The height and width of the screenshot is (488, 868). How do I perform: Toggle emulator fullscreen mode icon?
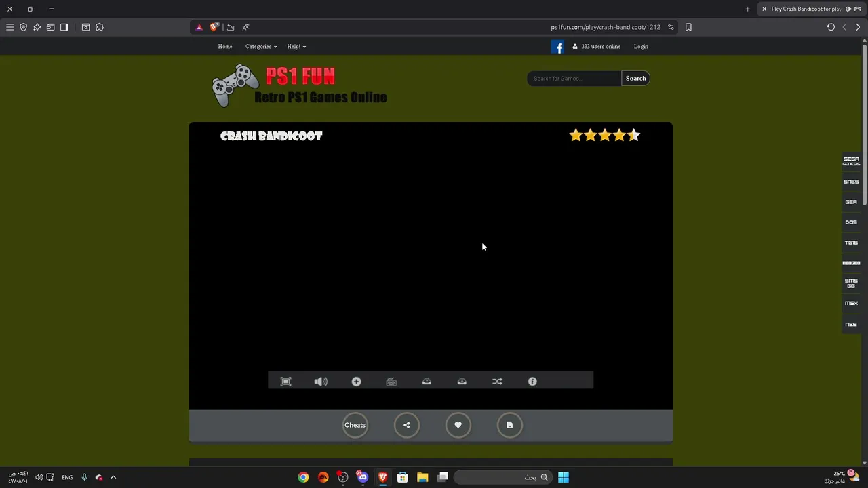(x=285, y=382)
